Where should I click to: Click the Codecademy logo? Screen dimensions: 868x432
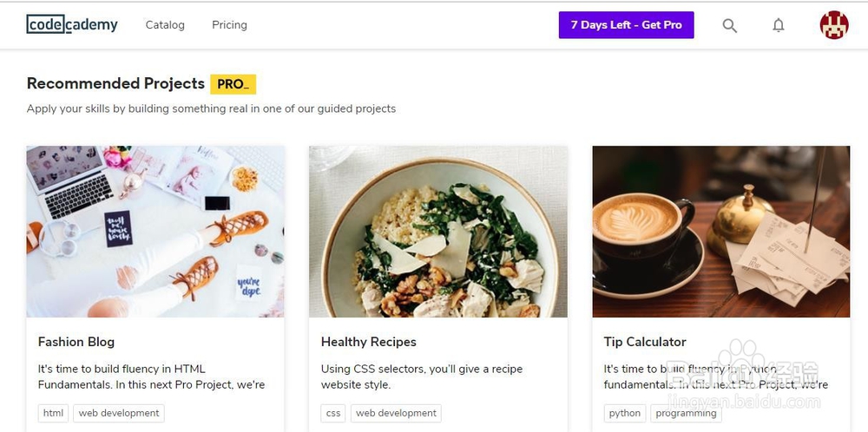pyautogui.click(x=72, y=25)
